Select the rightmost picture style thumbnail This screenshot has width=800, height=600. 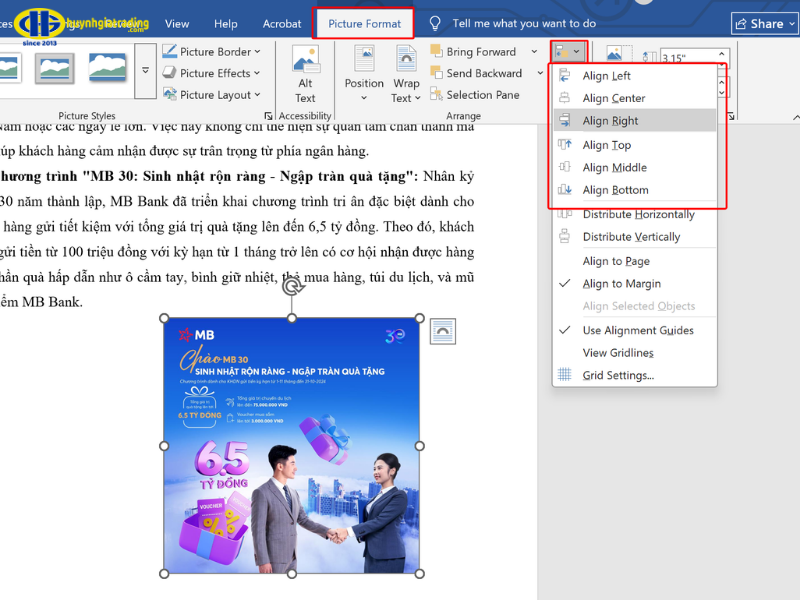[107, 67]
